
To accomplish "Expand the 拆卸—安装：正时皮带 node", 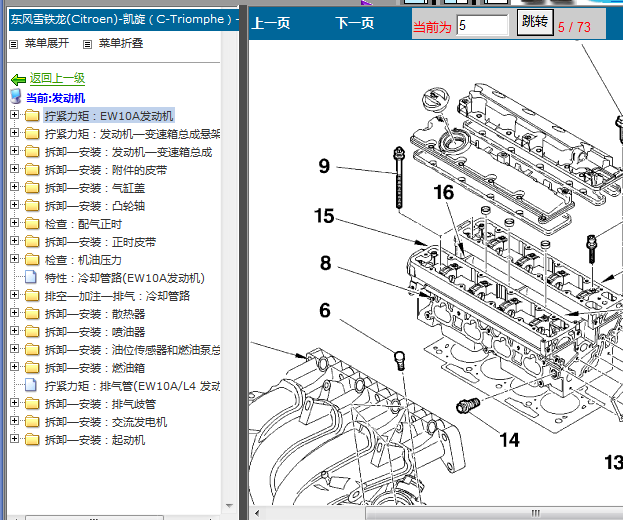I will [14, 240].
